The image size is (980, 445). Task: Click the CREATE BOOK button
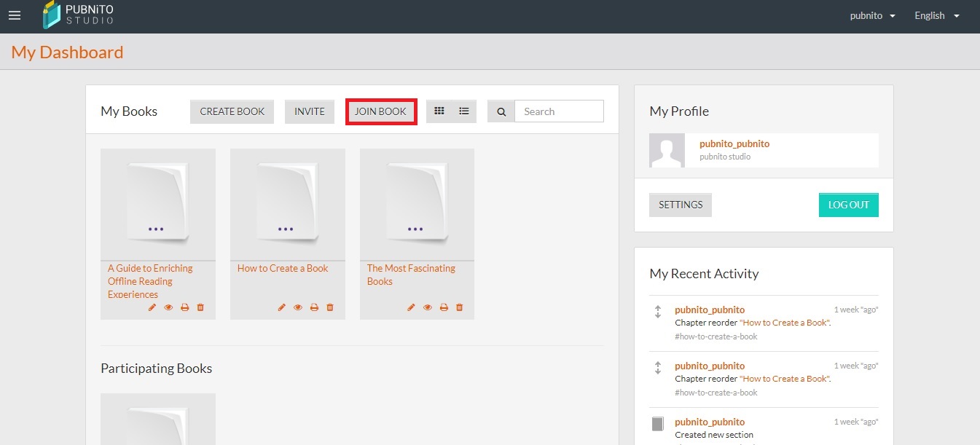pyautogui.click(x=232, y=111)
